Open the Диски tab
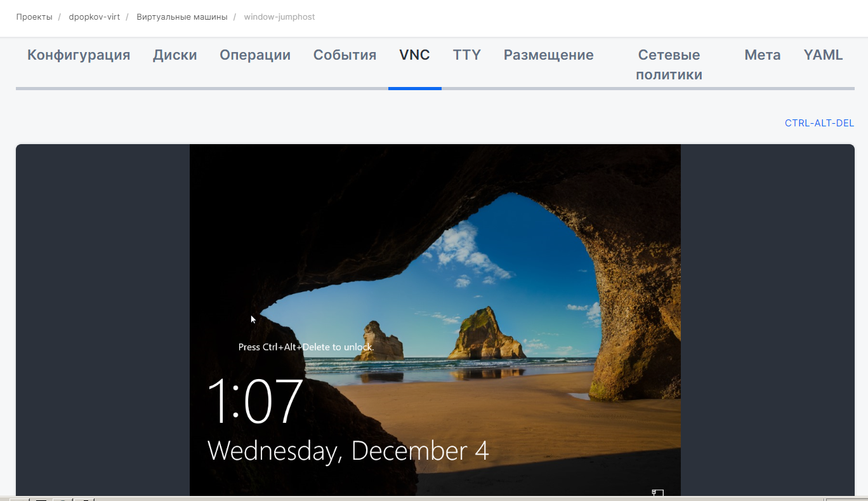868x501 pixels. (x=174, y=55)
